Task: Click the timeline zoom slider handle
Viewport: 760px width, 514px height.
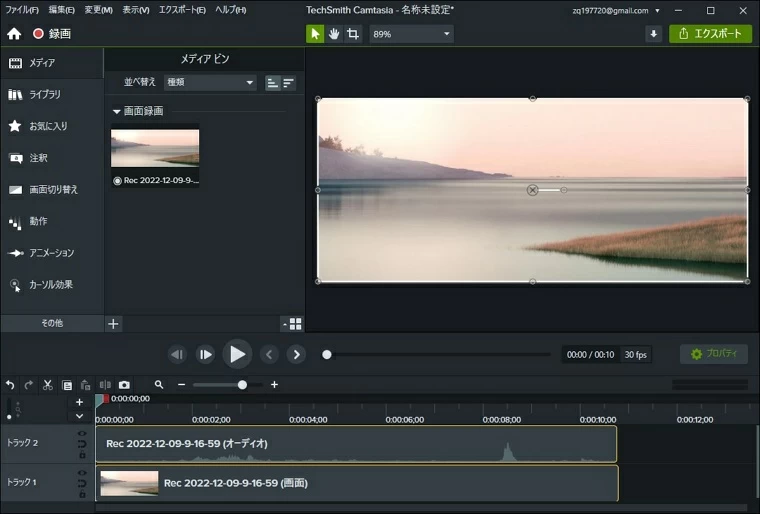Action: 242,385
